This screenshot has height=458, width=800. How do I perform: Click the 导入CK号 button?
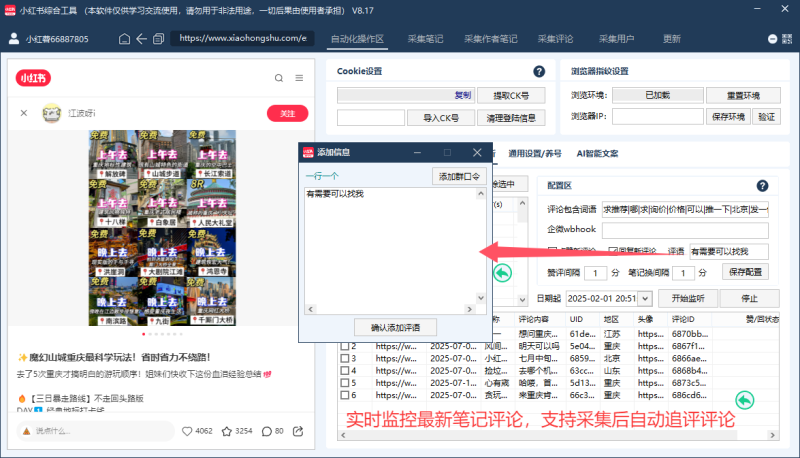(441, 118)
